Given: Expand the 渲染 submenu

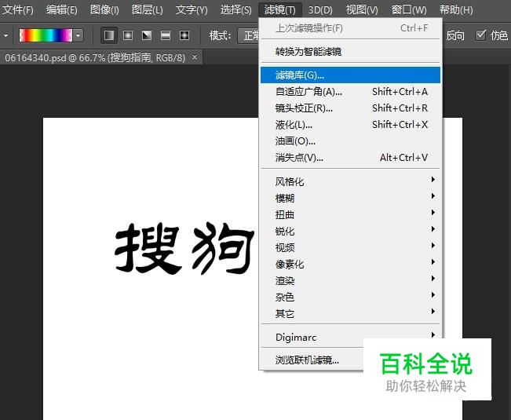Looking at the screenshot, I should [350, 280].
